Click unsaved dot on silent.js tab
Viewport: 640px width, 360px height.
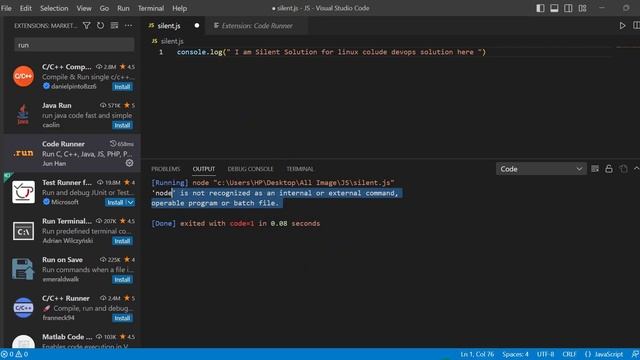(x=197, y=25)
